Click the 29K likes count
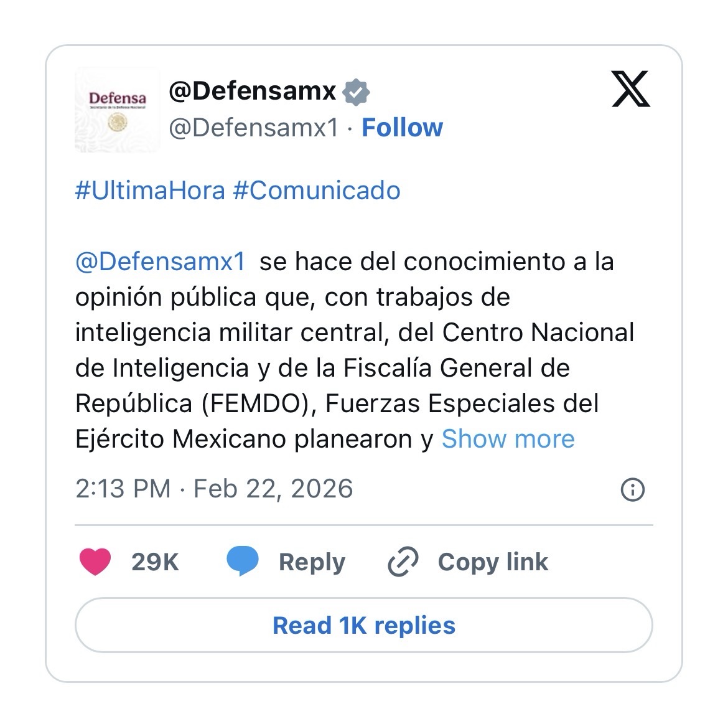The height and width of the screenshot is (706, 728). coord(155,562)
